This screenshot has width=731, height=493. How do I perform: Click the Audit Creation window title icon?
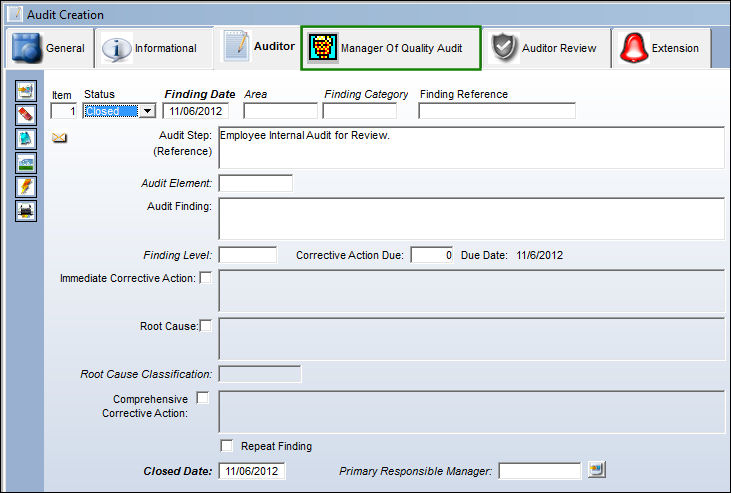15,14
